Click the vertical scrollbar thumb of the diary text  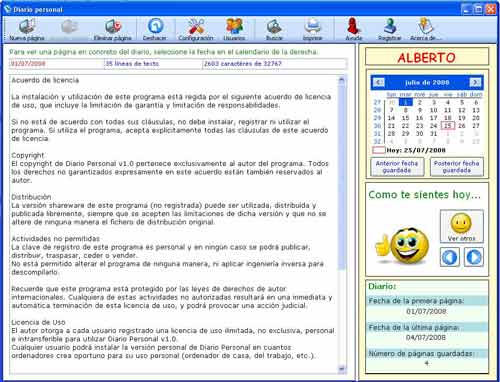pos(341,176)
